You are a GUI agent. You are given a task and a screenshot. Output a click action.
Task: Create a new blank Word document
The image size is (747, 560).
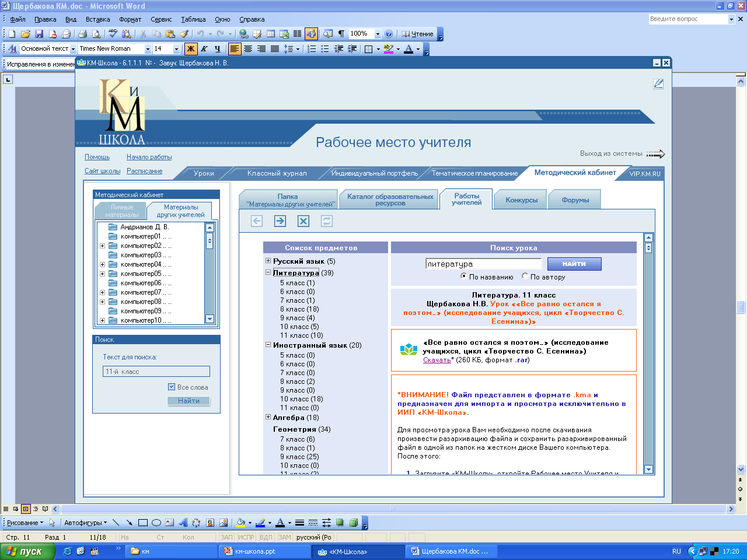pyautogui.click(x=12, y=34)
